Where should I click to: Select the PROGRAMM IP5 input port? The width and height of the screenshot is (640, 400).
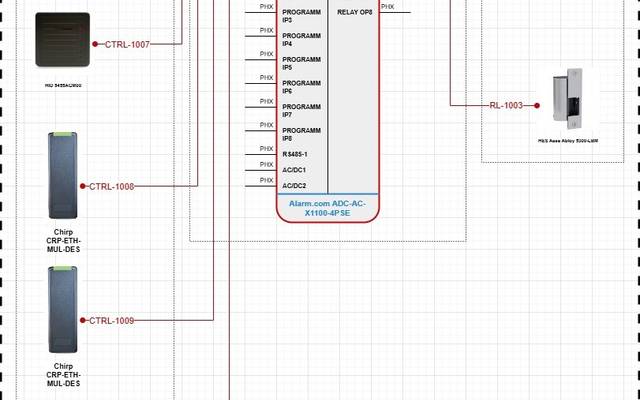click(301, 63)
